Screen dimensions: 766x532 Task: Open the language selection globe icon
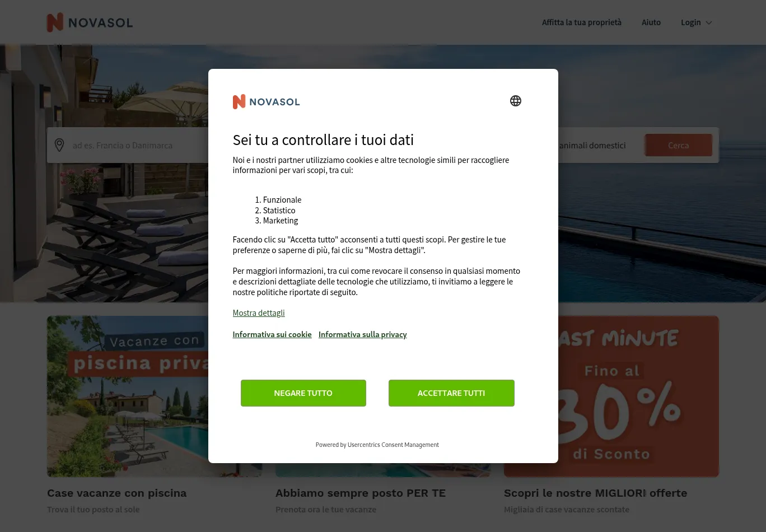pos(516,101)
